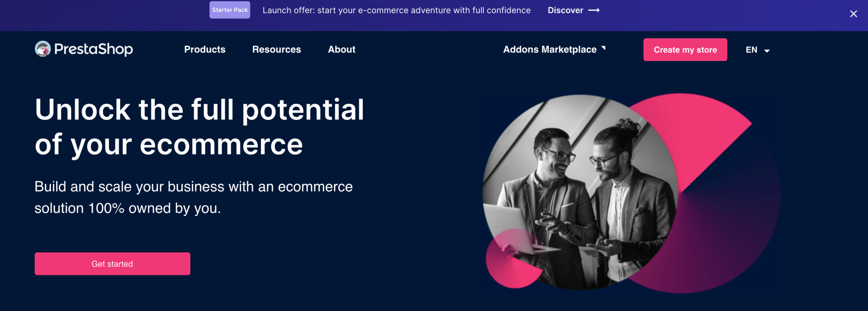Click the external-link arrow after Addons Marketplace

tap(604, 48)
